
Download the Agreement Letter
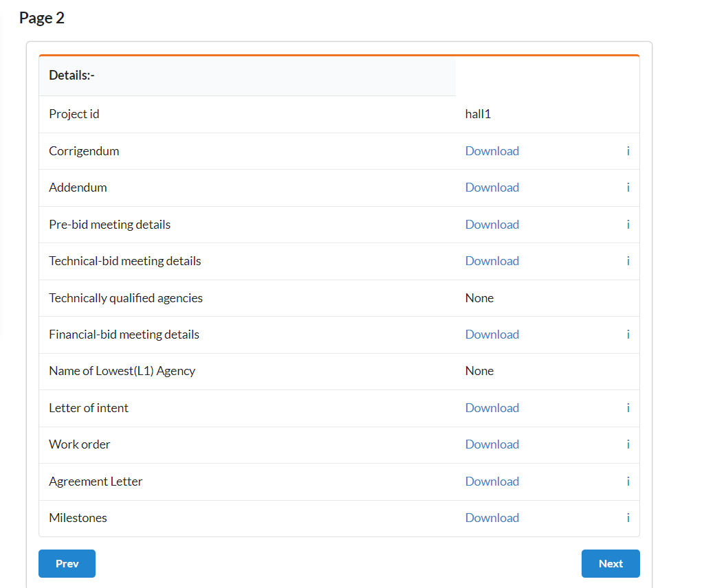(492, 482)
